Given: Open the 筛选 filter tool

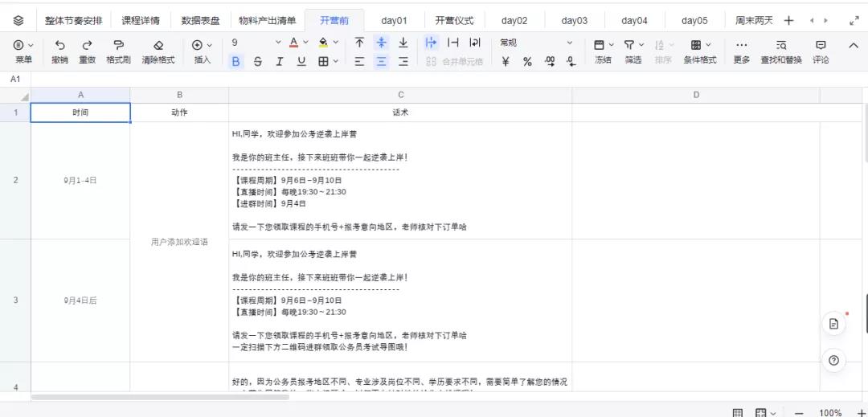Looking at the screenshot, I should tap(633, 51).
